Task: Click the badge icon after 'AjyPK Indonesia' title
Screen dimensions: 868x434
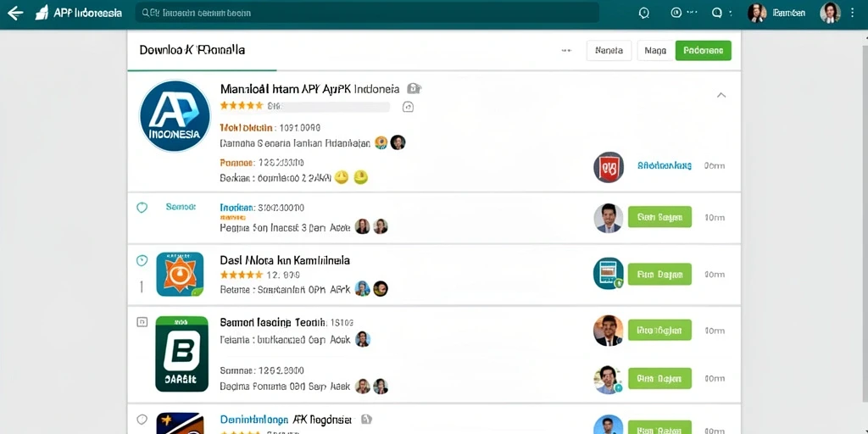Action: 414,88
